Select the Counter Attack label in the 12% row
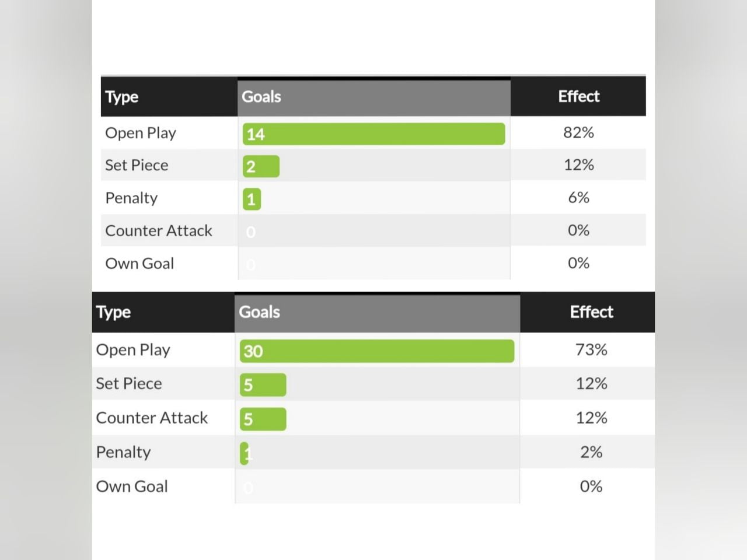747x560 pixels. [152, 418]
